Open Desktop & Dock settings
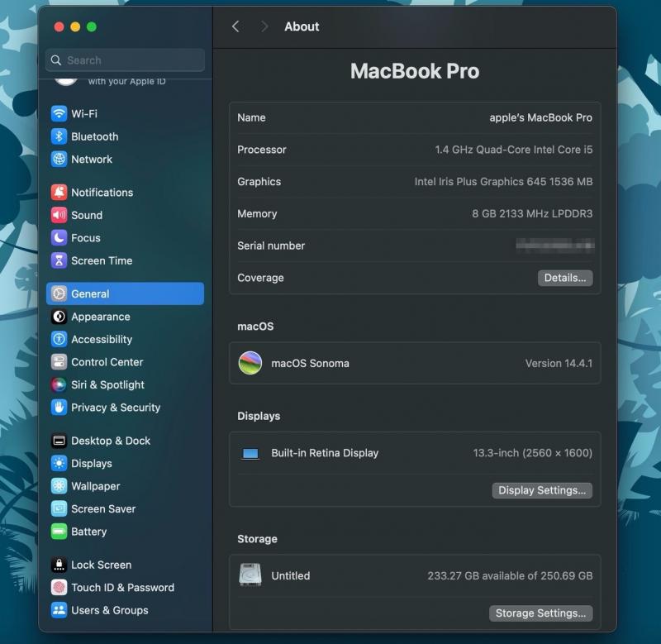 [x=110, y=441]
